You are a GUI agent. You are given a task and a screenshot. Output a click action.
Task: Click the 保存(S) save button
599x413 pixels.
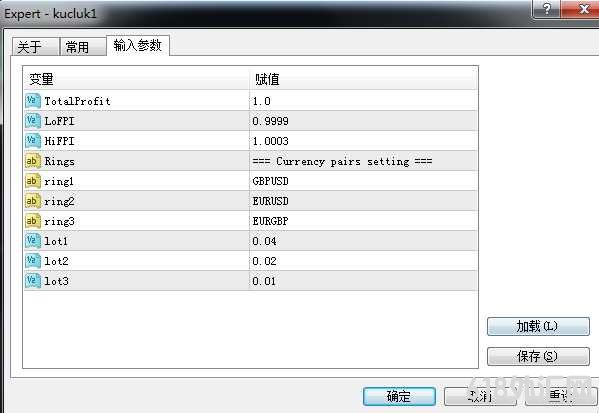pyautogui.click(x=538, y=356)
